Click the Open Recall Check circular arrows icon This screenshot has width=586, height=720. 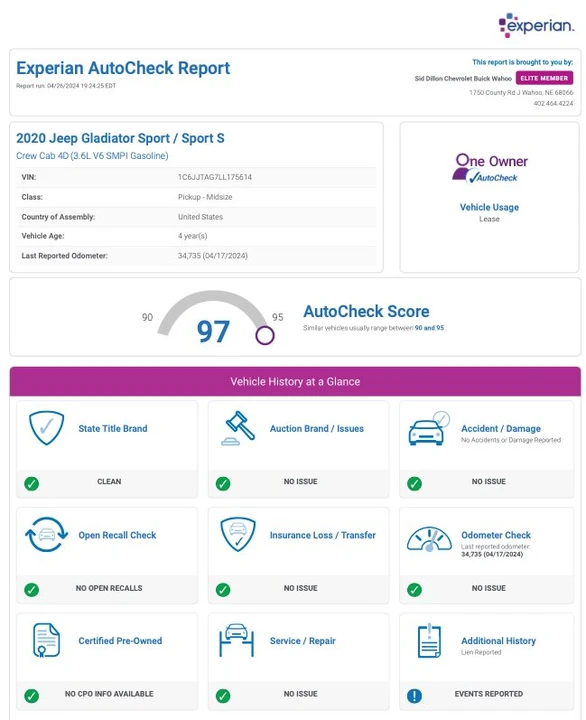click(x=46, y=534)
